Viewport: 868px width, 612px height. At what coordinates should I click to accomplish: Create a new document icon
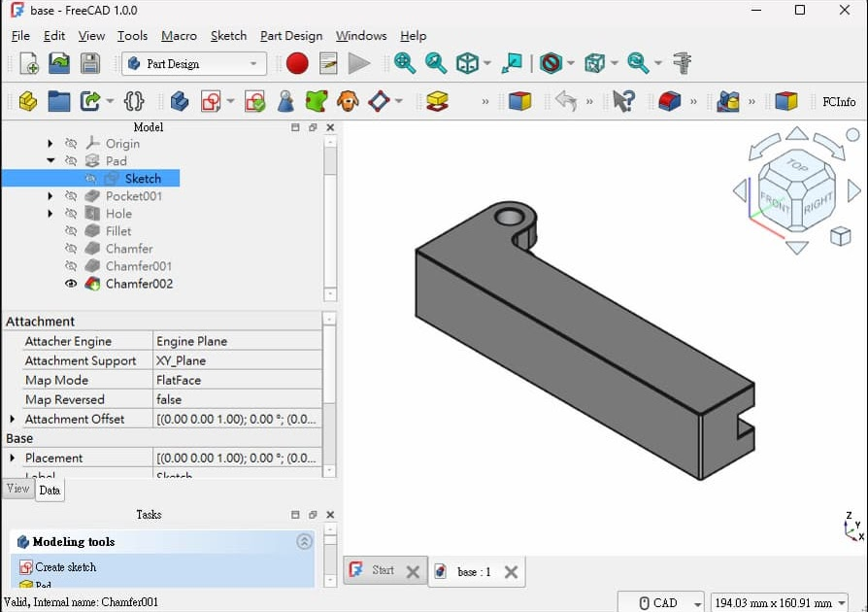pos(29,64)
